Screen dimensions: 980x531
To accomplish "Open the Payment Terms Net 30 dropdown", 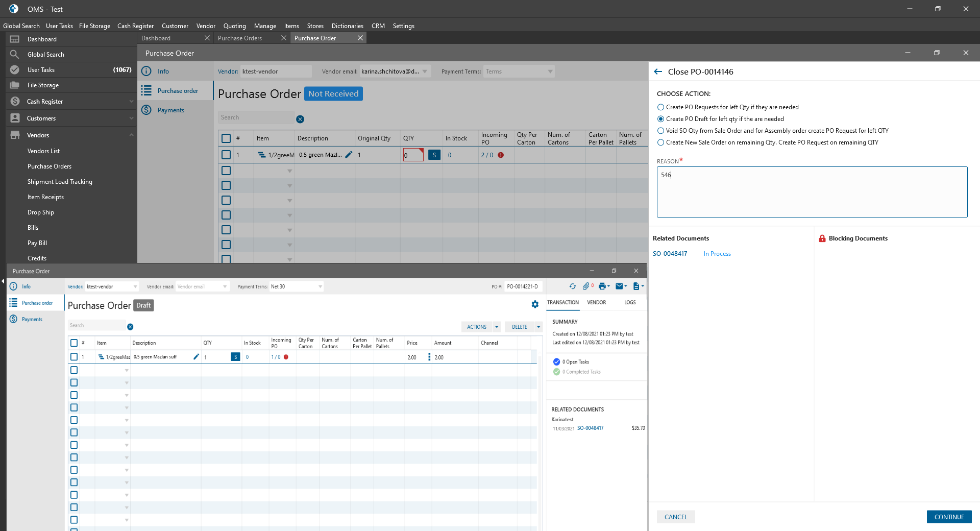I will 320,286.
